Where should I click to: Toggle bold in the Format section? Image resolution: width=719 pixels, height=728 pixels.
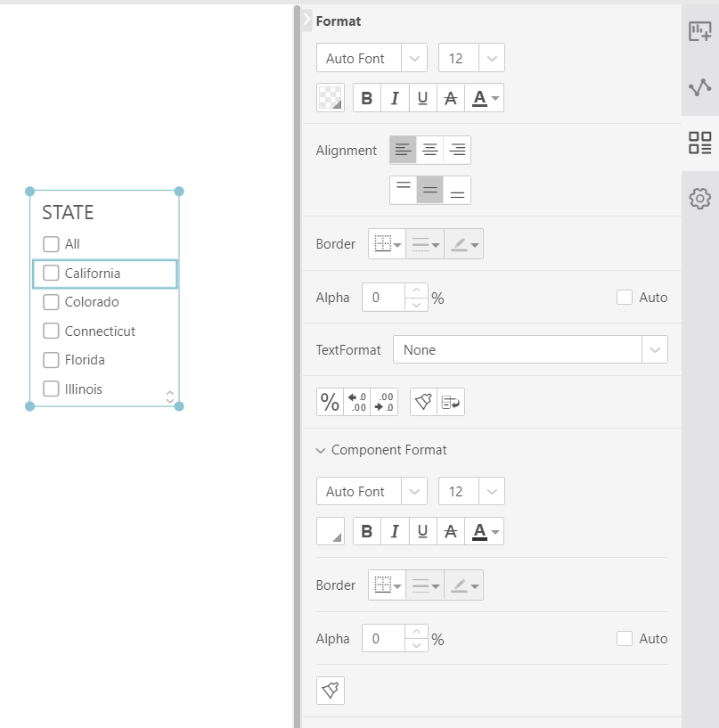tap(367, 98)
